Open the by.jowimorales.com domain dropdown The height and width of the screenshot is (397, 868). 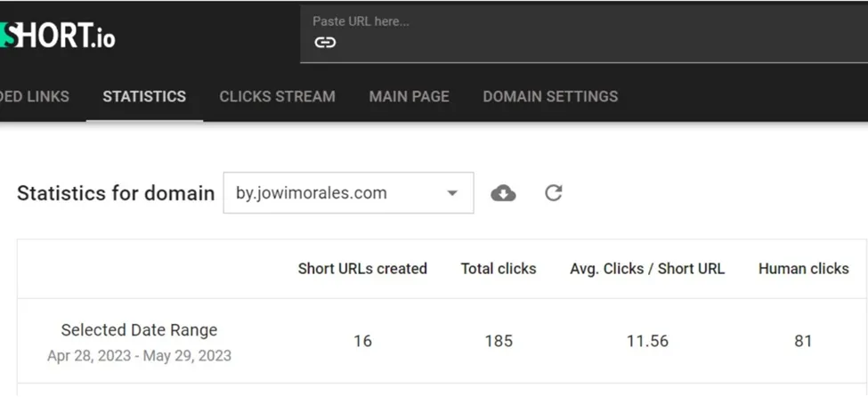[348, 192]
